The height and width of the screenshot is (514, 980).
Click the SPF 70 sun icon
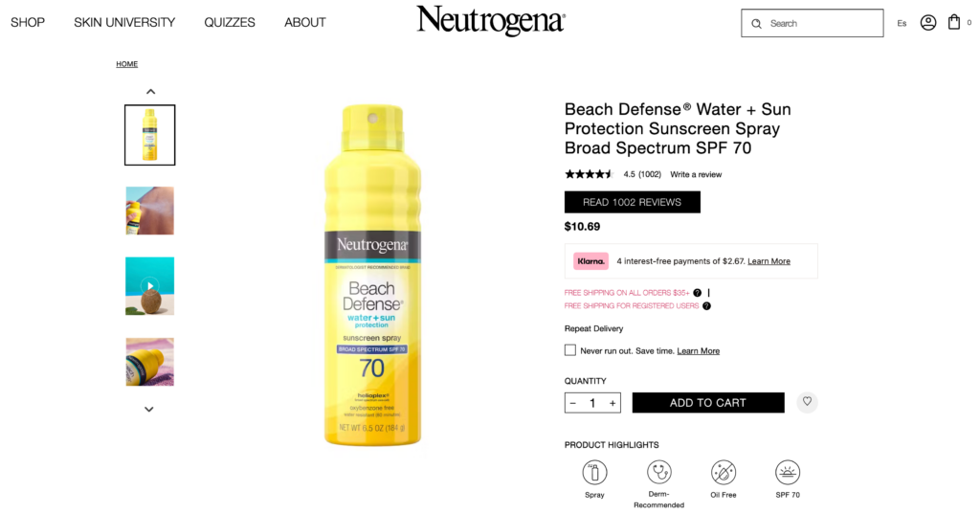tap(788, 473)
